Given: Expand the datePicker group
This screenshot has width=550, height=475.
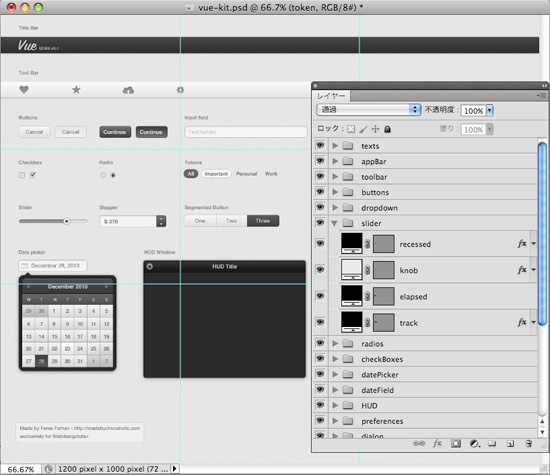Looking at the screenshot, I should click(x=335, y=374).
